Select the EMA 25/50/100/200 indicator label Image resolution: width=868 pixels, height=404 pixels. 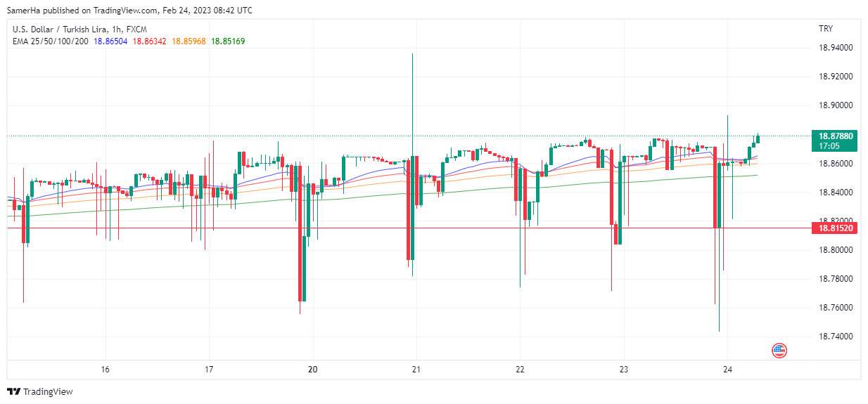[51, 41]
